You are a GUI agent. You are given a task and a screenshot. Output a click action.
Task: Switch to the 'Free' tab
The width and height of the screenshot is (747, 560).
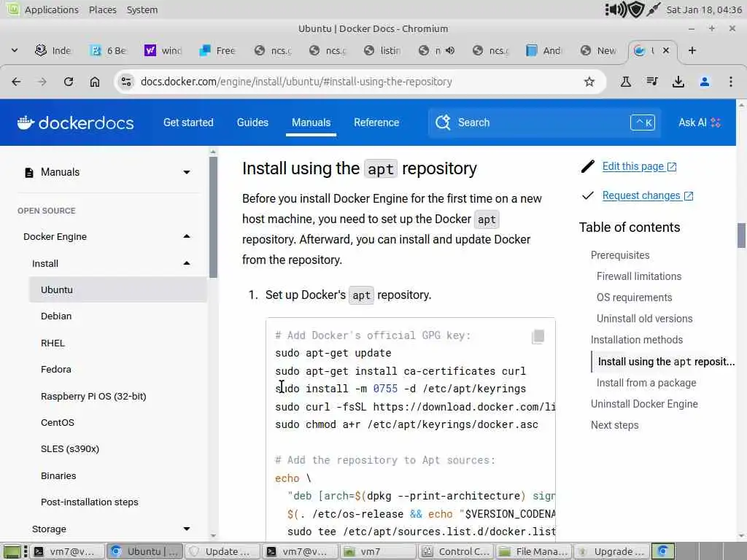click(x=217, y=50)
